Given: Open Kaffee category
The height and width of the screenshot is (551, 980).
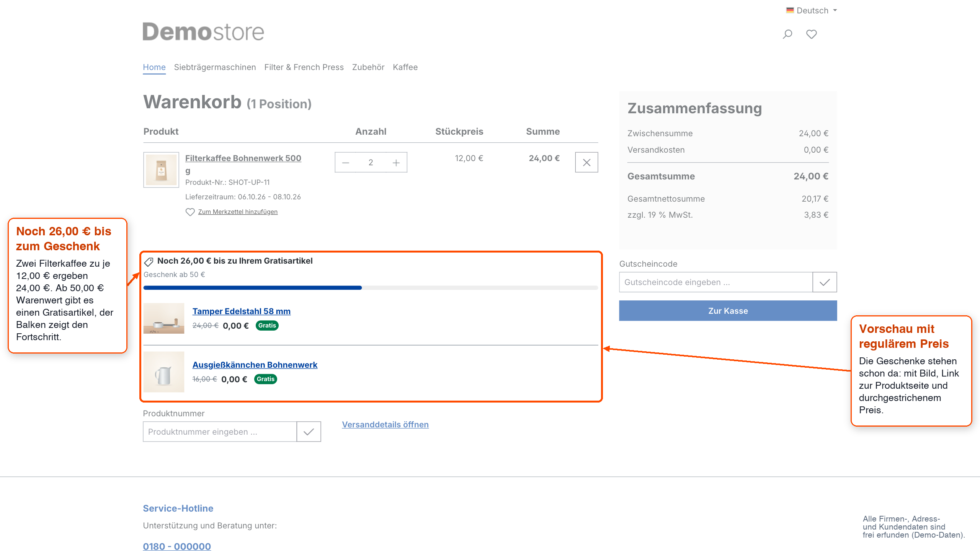Looking at the screenshot, I should coord(405,67).
